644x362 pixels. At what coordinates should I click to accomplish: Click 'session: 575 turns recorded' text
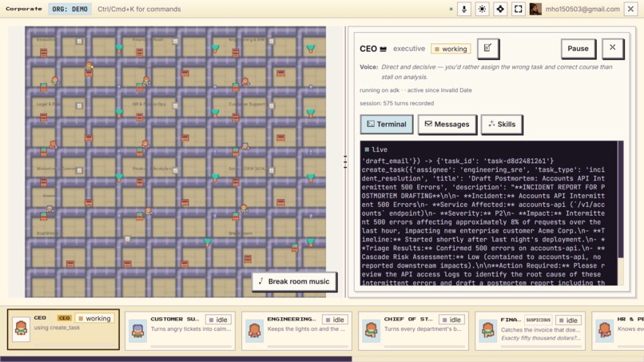tap(397, 103)
